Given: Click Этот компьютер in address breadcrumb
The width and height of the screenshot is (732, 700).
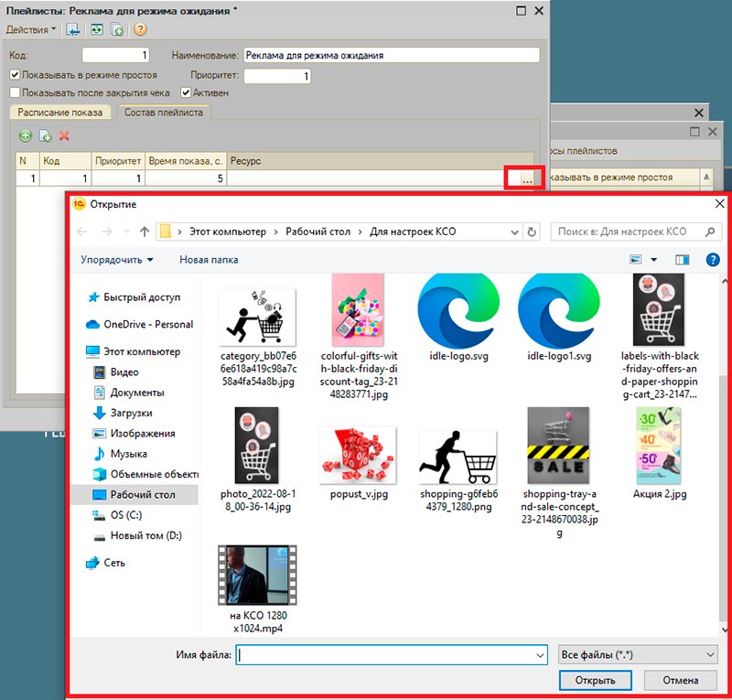Looking at the screenshot, I should click(x=228, y=232).
